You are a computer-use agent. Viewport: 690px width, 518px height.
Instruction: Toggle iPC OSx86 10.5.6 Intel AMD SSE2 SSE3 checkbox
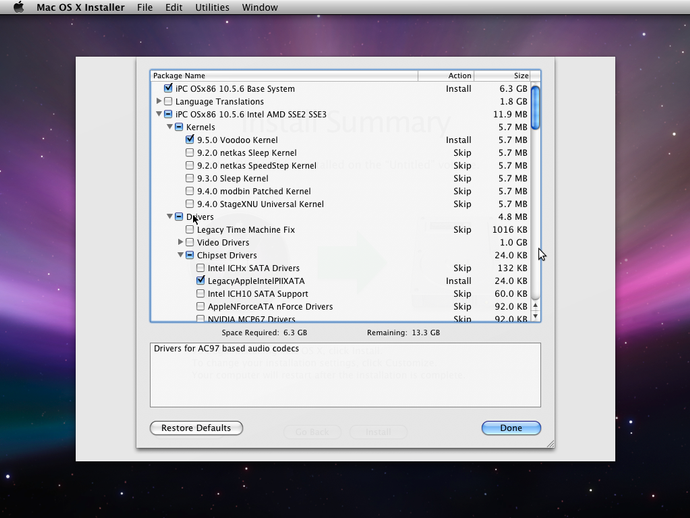pos(168,114)
